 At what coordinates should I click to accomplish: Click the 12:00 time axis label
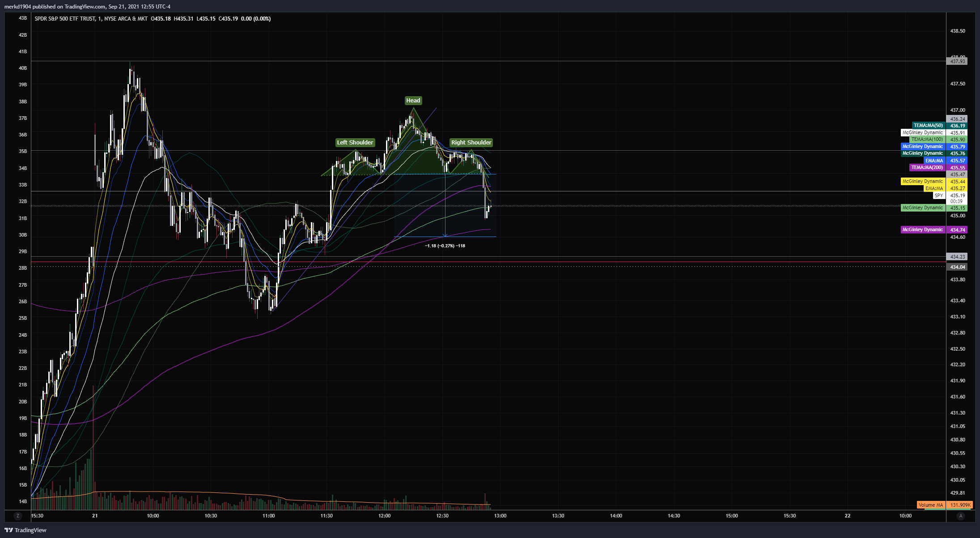(385, 516)
